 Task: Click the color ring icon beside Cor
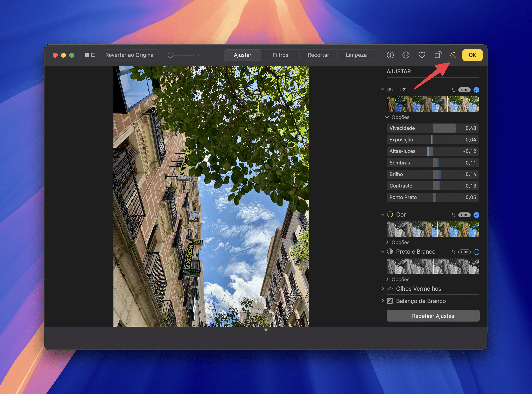click(390, 214)
